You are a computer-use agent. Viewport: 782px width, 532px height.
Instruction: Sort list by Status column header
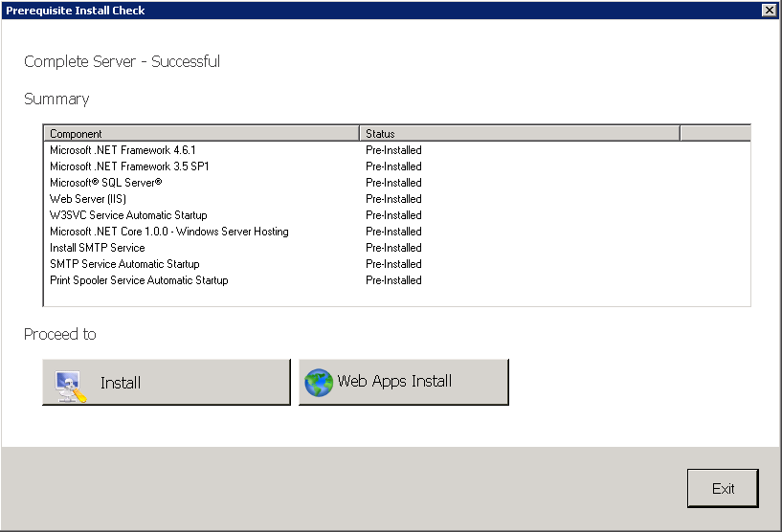coord(520,134)
